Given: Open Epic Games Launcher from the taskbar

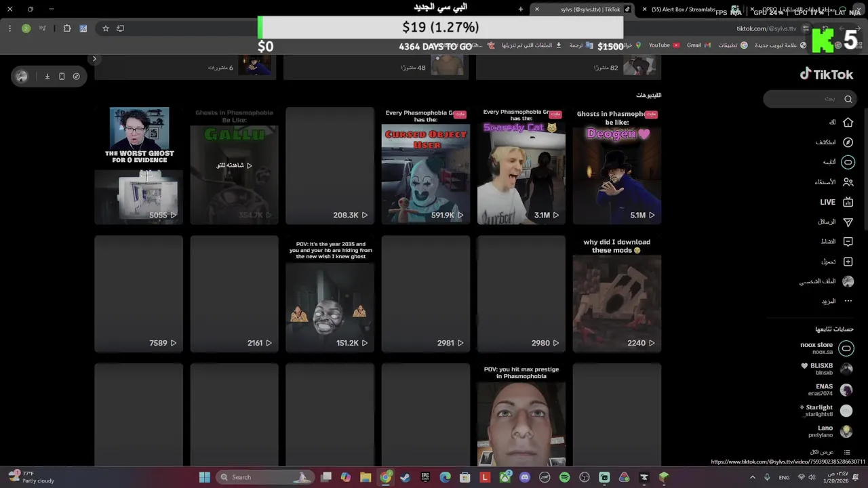Looking at the screenshot, I should point(425,477).
